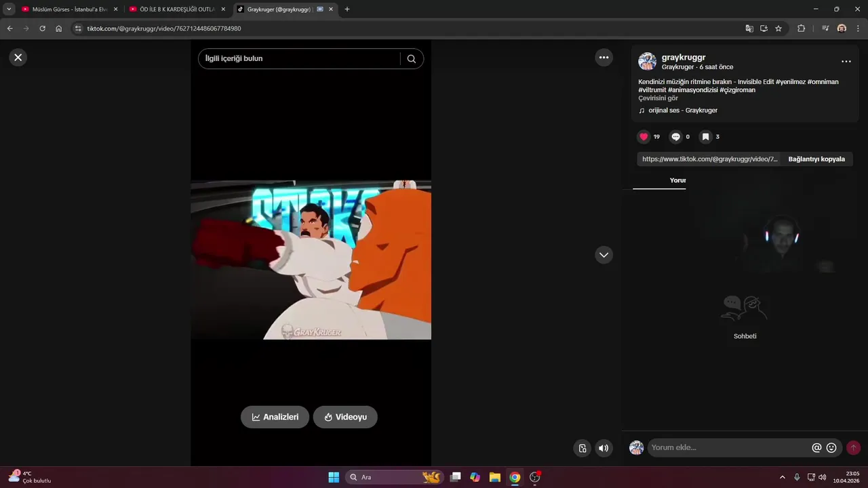
Task: Open graykruggr profile avatar
Action: point(647,62)
